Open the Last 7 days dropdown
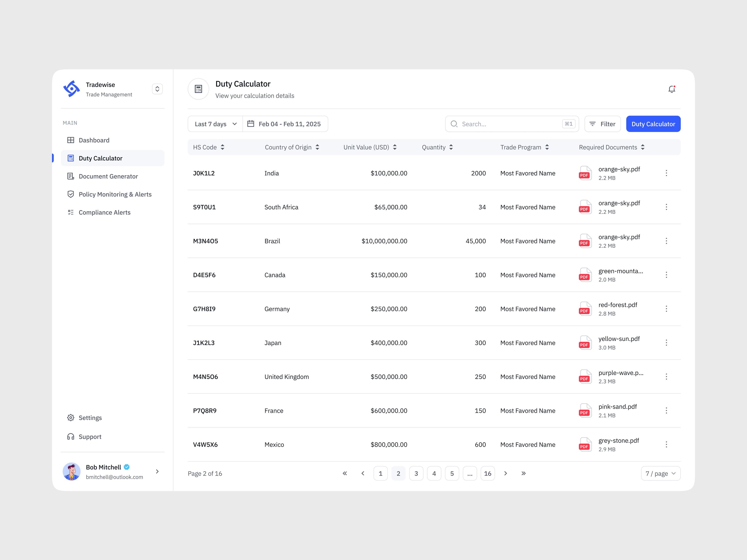The width and height of the screenshot is (747, 560). click(215, 124)
